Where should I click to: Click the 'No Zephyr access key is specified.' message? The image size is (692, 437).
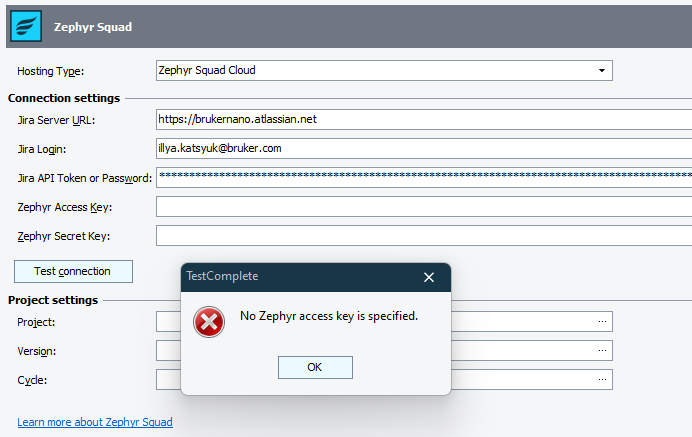[x=329, y=316]
